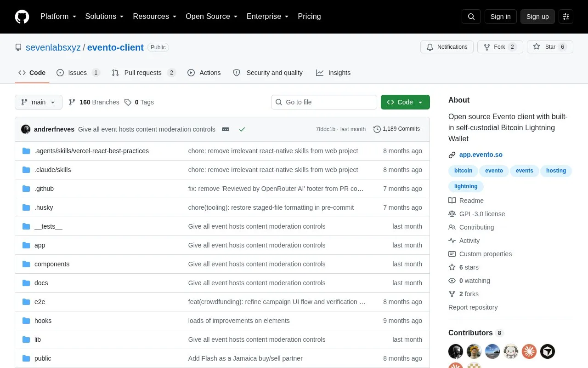
Task: Open the search magnifier in the header
Action: pos(471,17)
